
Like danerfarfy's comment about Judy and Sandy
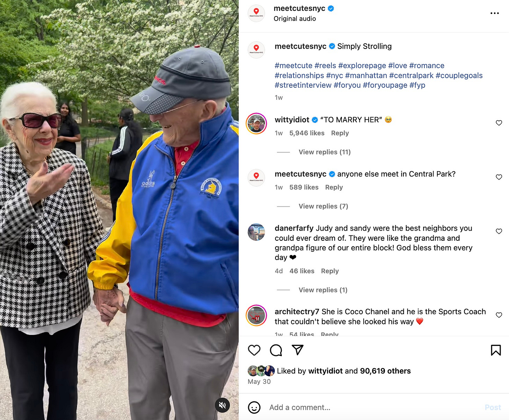click(x=499, y=231)
